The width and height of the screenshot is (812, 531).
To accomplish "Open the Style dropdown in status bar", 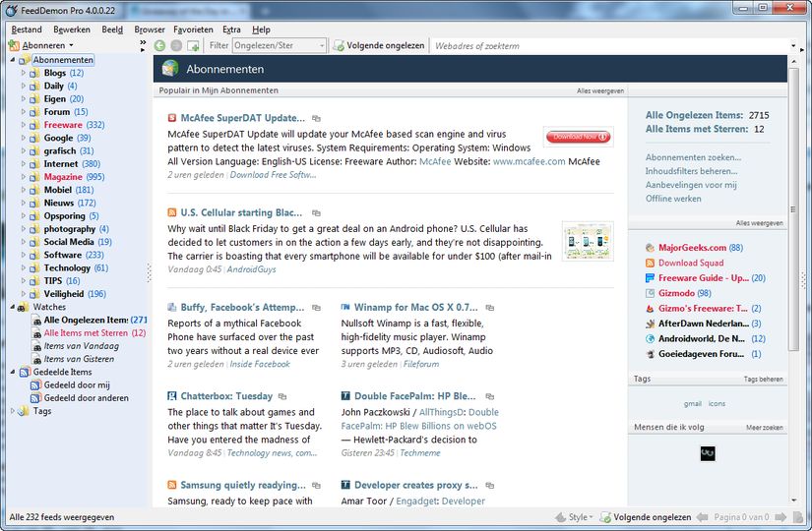I will point(591,517).
